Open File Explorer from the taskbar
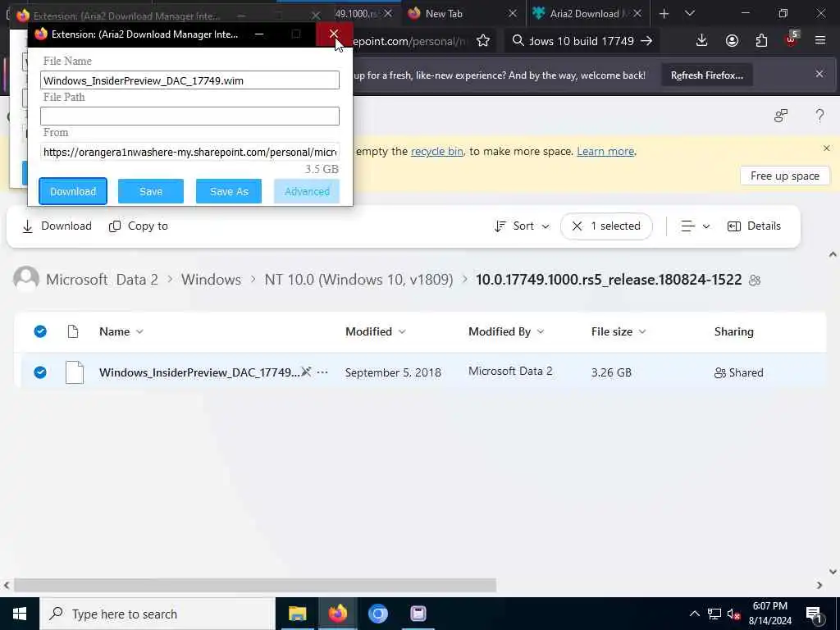This screenshot has width=840, height=630. coord(297,614)
